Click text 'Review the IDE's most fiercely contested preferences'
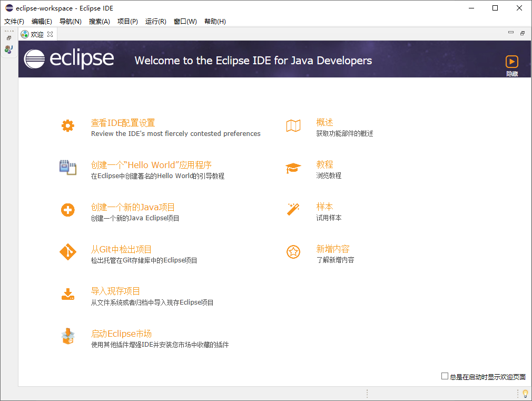This screenshot has height=401, width=532. pyautogui.click(x=176, y=133)
